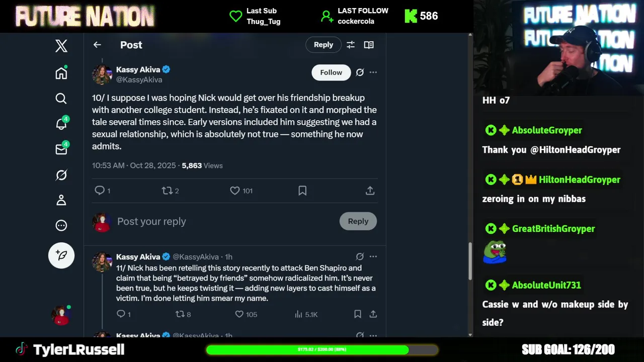644x362 pixels.
Task: Open the reply sort settings icon
Action: click(351, 45)
